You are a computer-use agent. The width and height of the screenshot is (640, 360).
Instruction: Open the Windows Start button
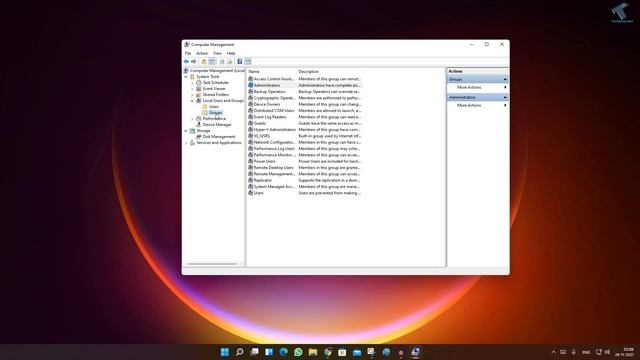tap(224, 352)
